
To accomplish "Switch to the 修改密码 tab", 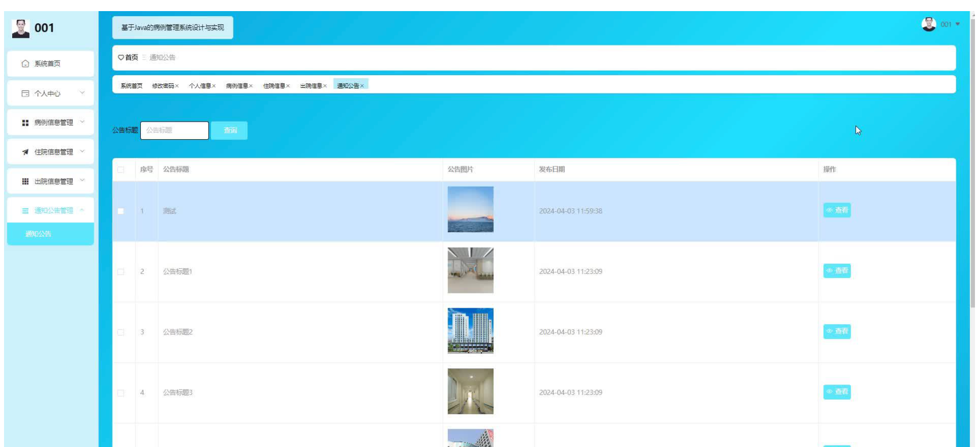I will [163, 86].
